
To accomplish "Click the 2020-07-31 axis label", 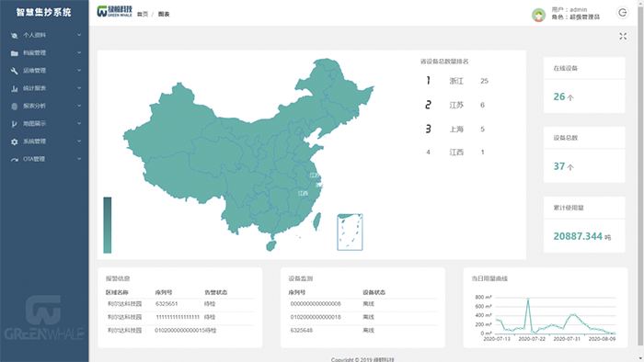I will 567,339.
